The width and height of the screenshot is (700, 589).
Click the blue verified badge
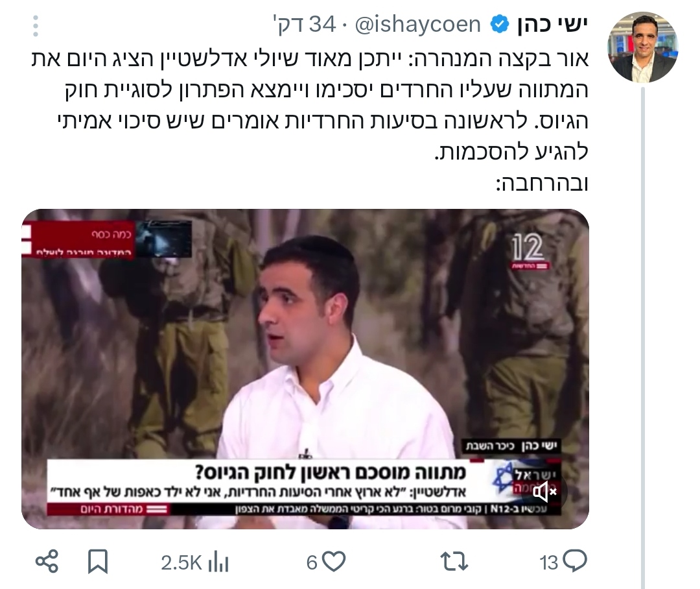500,25
